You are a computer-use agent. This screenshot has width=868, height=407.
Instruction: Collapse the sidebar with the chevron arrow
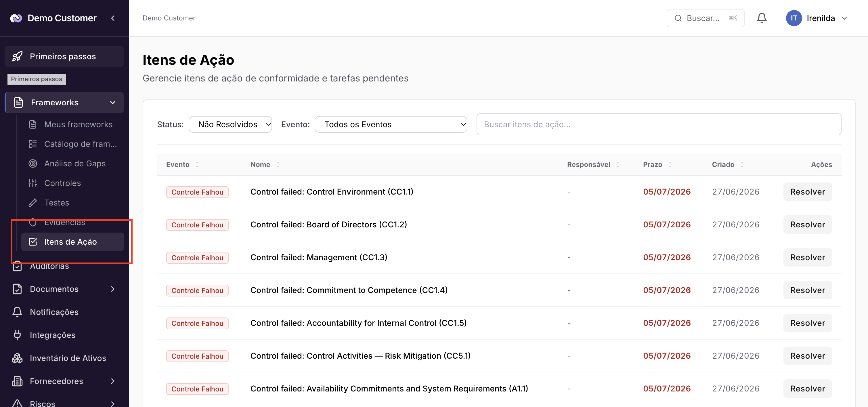click(x=113, y=18)
